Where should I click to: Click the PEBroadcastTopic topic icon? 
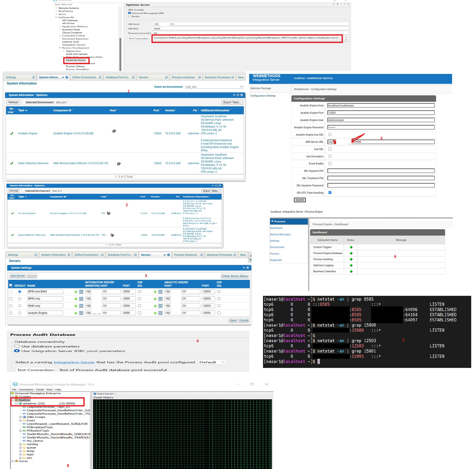pyautogui.click(x=24, y=427)
